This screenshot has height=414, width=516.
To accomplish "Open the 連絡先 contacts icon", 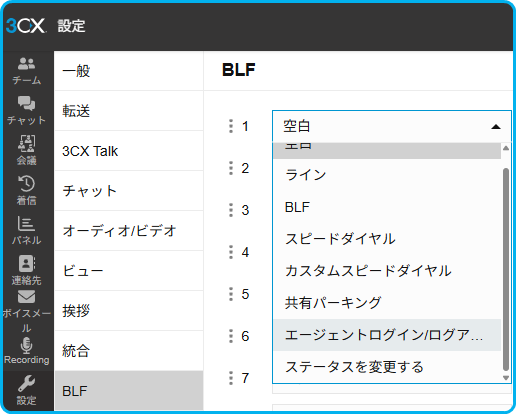I will (x=26, y=271).
